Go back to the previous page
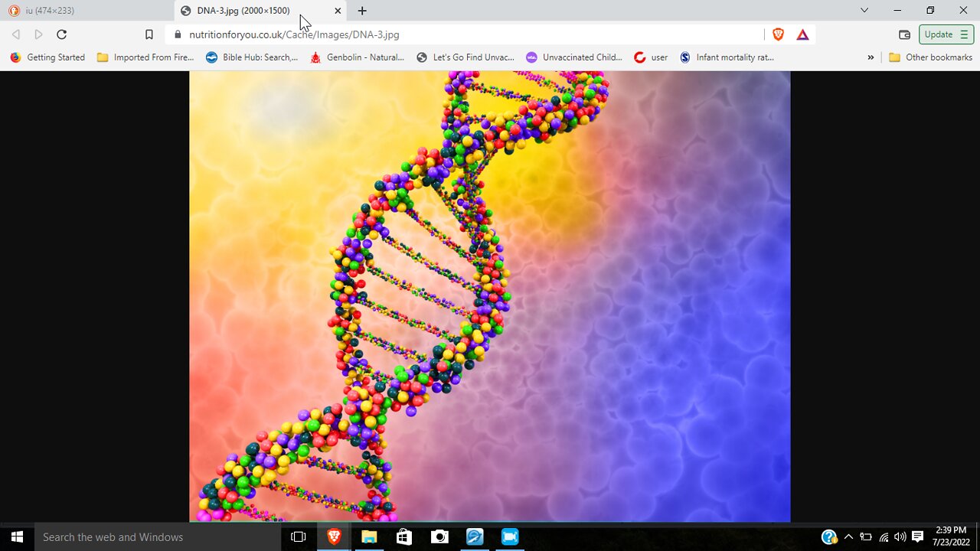Image resolution: width=980 pixels, height=551 pixels. point(16,34)
